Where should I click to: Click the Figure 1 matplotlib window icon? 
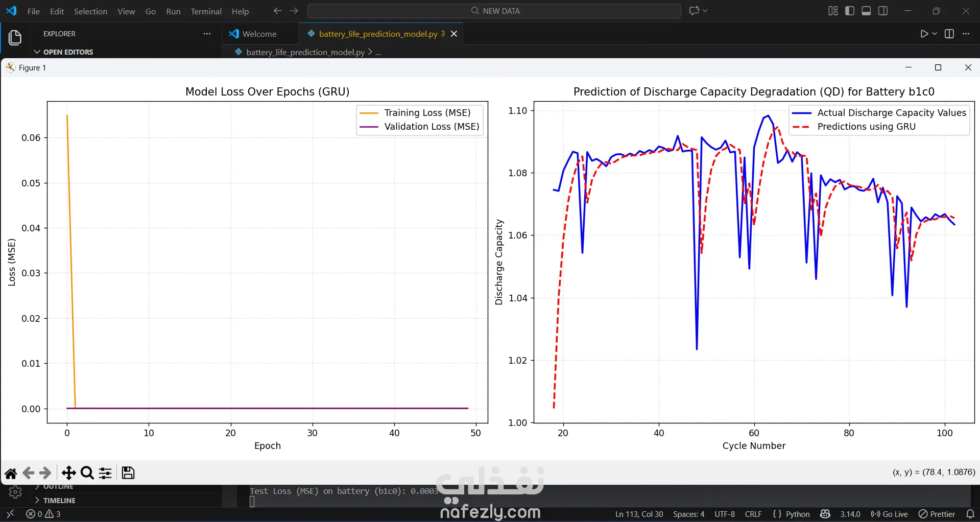tap(11, 67)
